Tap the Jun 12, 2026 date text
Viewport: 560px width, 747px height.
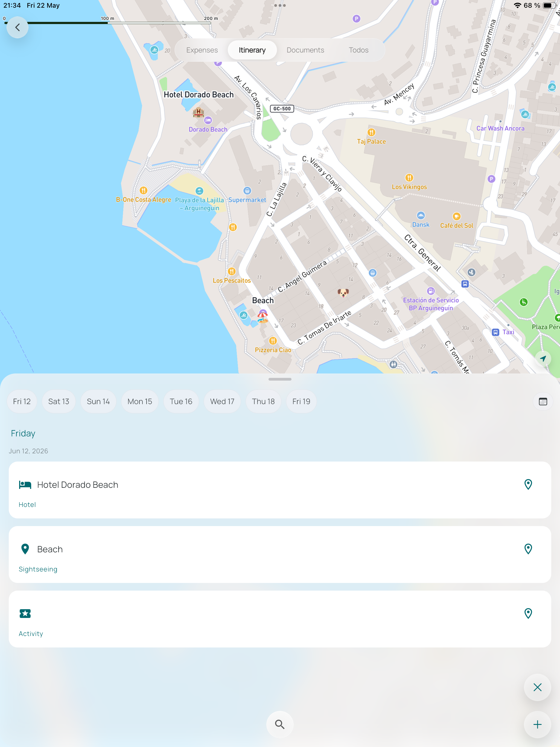tap(28, 451)
